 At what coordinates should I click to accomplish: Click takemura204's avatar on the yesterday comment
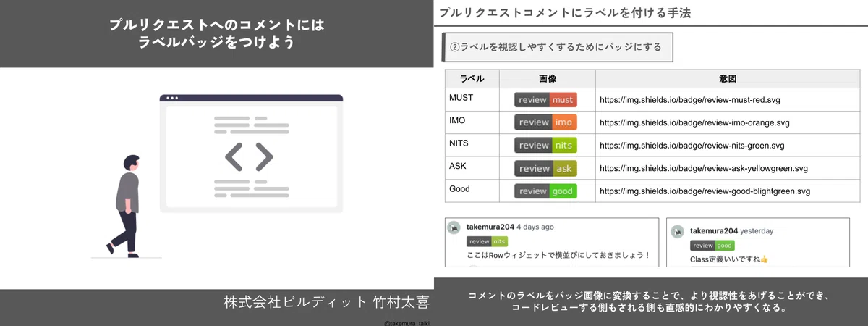point(677,232)
